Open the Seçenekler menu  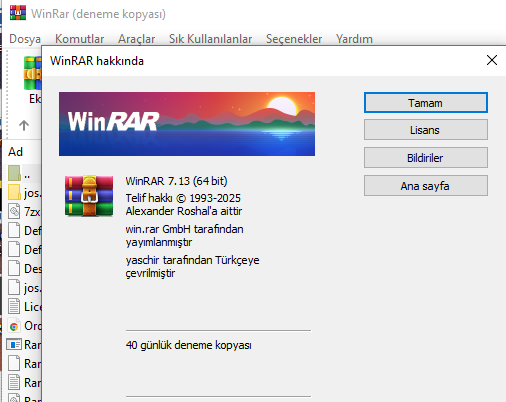pyautogui.click(x=294, y=39)
